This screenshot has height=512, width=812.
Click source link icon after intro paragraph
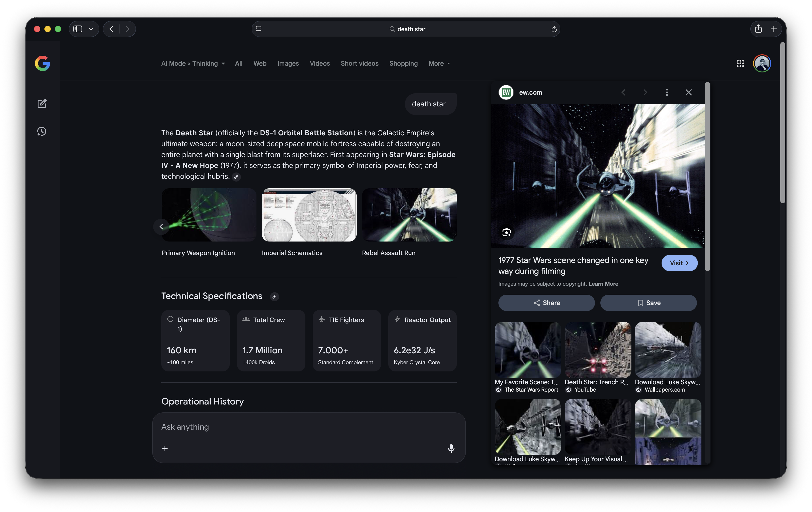coord(236,177)
